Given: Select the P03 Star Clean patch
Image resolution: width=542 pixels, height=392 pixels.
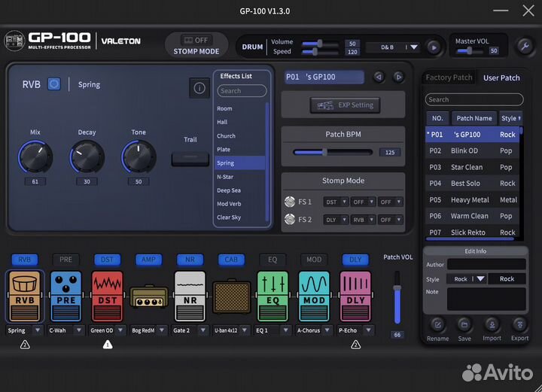Looking at the screenshot, I should click(472, 167).
